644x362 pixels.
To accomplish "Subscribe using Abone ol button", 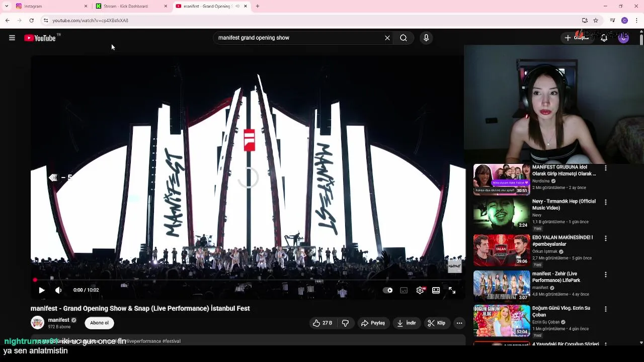I will pyautogui.click(x=99, y=323).
